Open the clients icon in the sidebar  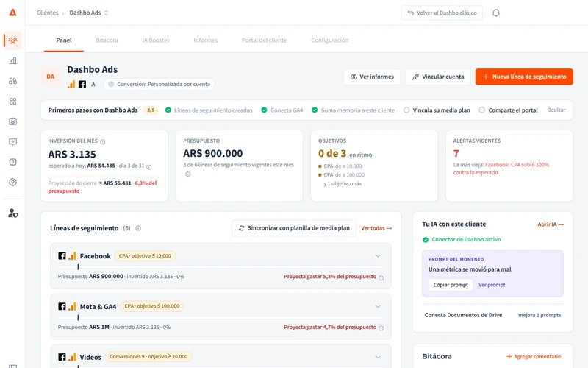point(12,40)
